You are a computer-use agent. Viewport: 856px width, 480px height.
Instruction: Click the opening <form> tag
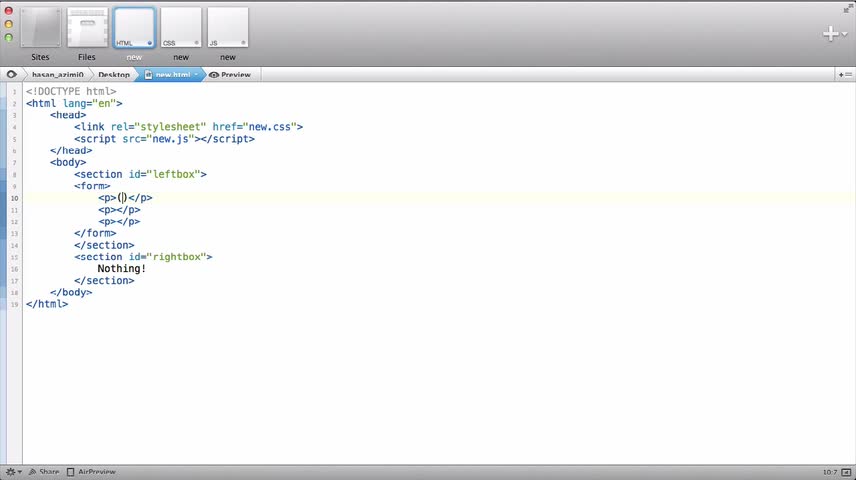92,186
